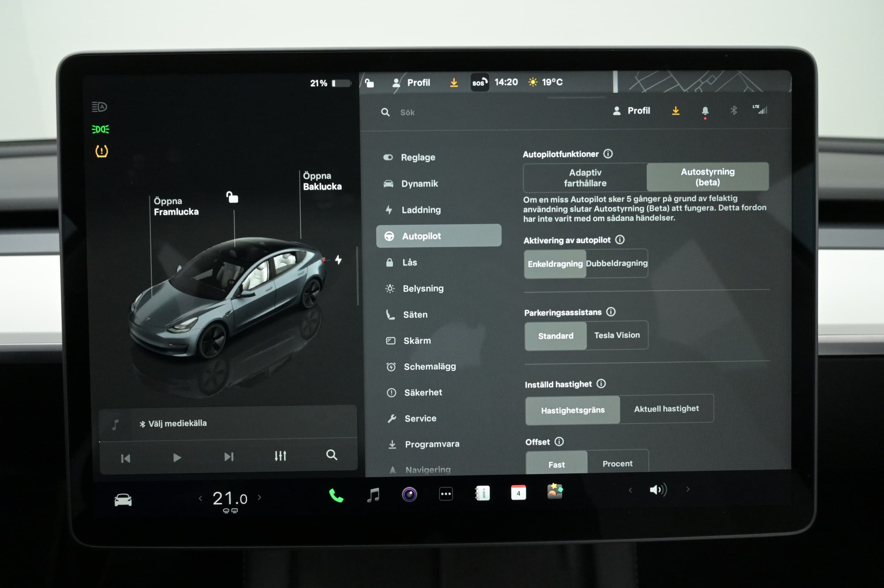Tap the volume speaker icon
The image size is (884, 588).
tap(658, 490)
